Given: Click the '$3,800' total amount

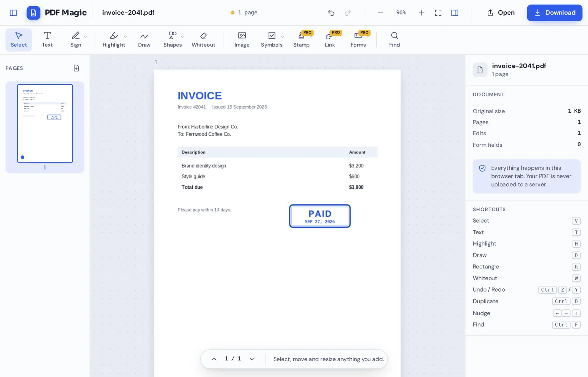Looking at the screenshot, I should point(356,187).
